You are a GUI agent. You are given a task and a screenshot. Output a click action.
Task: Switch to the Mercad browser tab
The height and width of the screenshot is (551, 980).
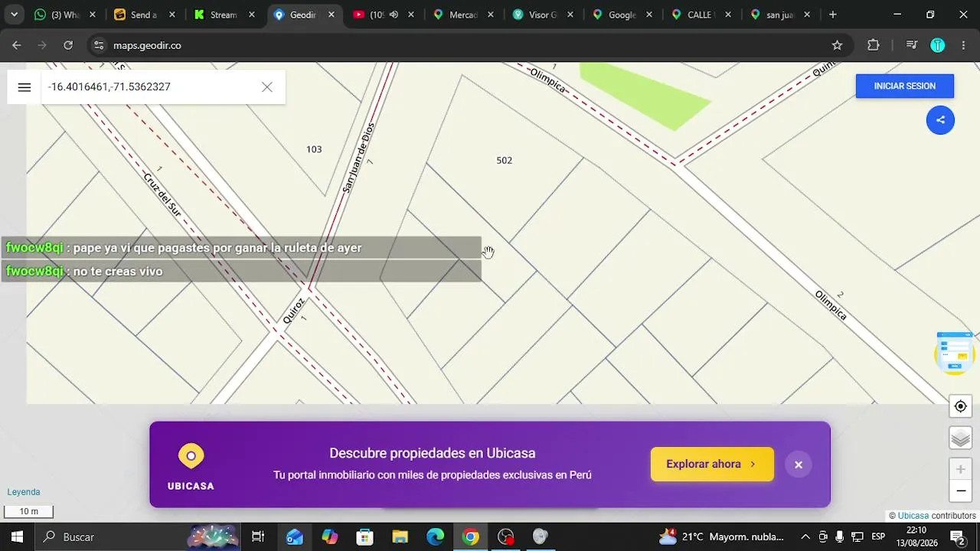(x=462, y=15)
